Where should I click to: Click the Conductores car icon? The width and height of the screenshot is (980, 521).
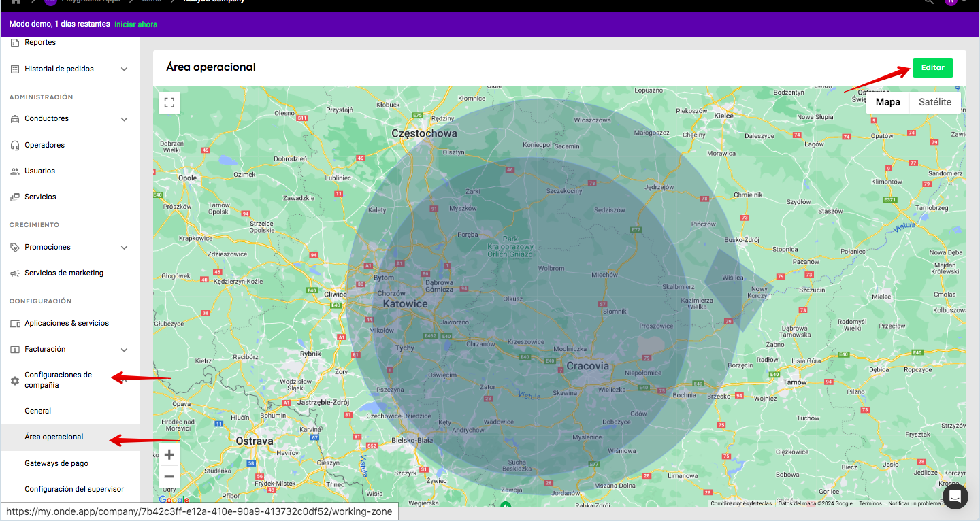pyautogui.click(x=15, y=119)
